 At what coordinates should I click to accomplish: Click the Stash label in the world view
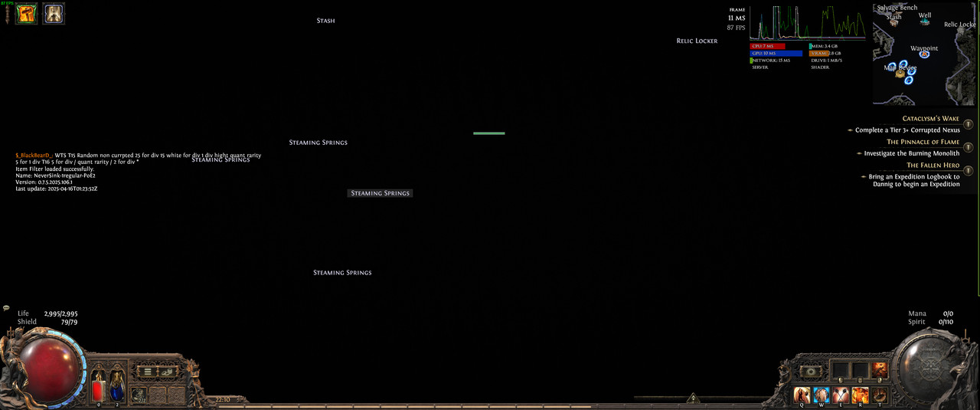click(x=325, y=21)
